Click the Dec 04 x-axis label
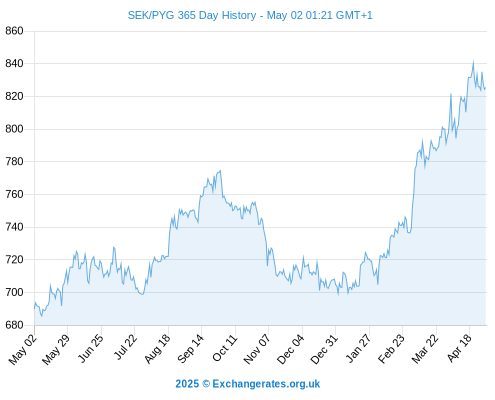This screenshot has width=495, height=400. (290, 349)
